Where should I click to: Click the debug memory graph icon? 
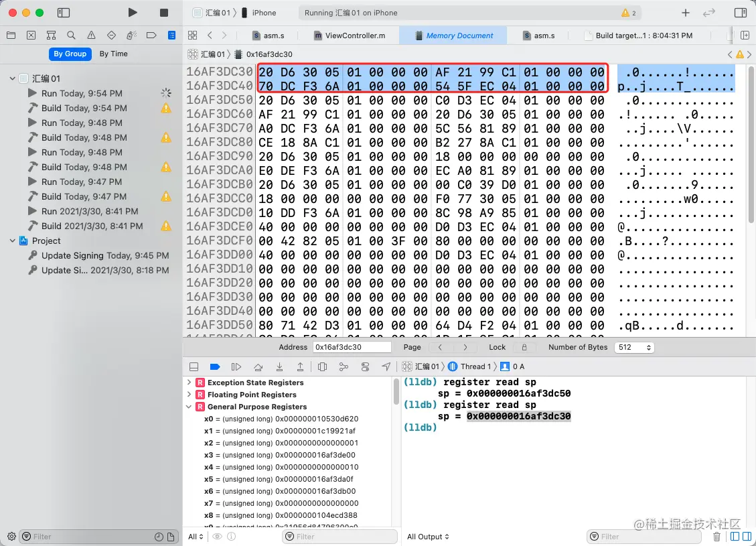pos(344,366)
